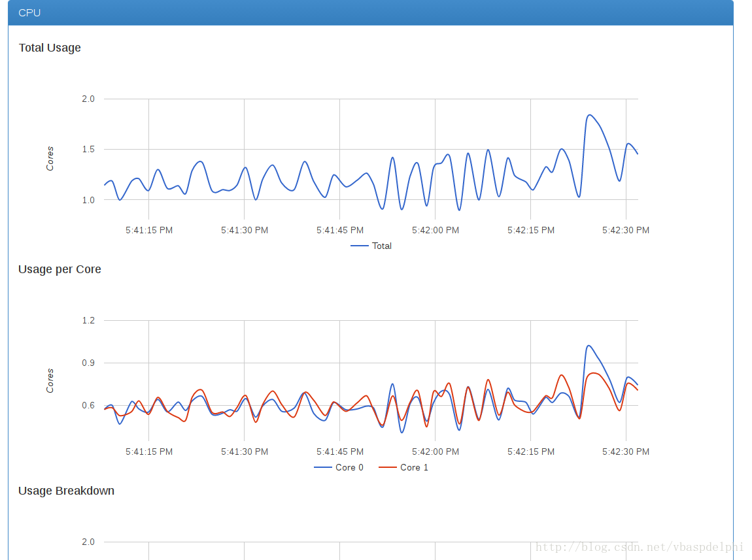
Task: Select the Usage Breakdown heading
Action: tap(66, 491)
